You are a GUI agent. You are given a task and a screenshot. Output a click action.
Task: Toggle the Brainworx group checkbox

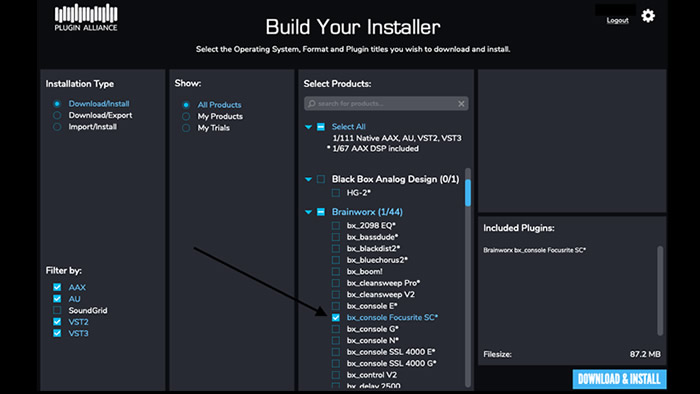[321, 212]
